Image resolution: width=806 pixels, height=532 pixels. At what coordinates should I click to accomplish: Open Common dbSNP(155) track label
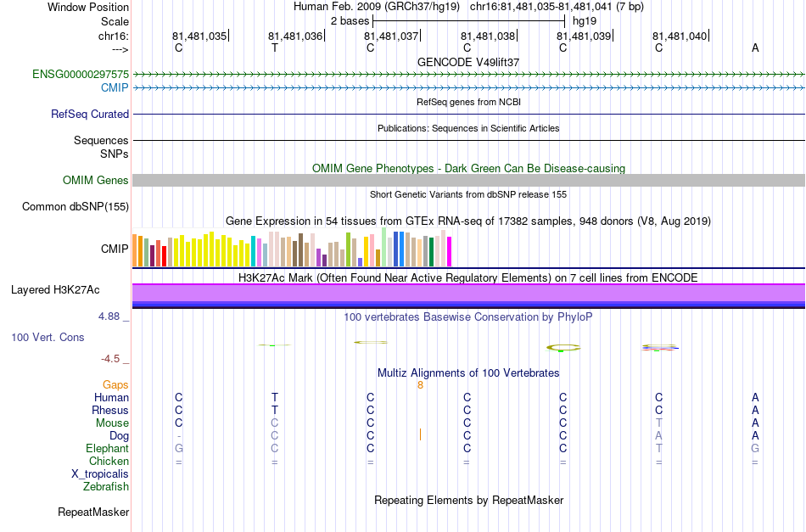[x=76, y=207]
